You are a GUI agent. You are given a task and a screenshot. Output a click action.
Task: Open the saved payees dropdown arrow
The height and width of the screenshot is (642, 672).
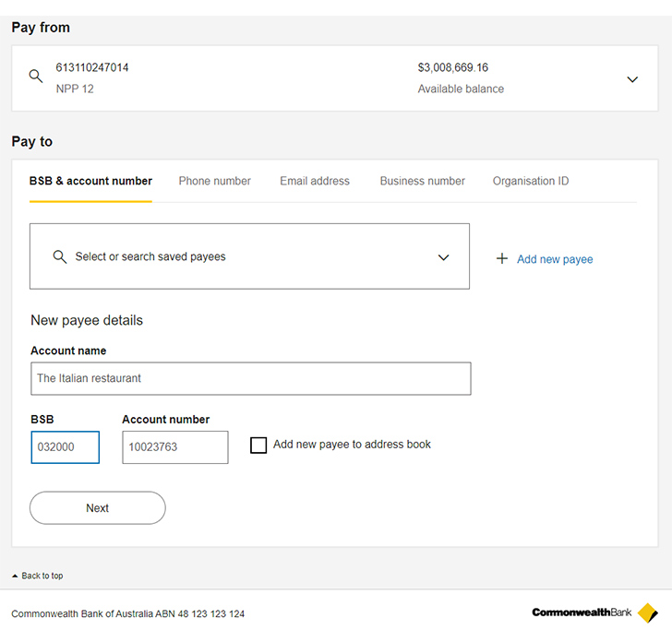tap(443, 257)
